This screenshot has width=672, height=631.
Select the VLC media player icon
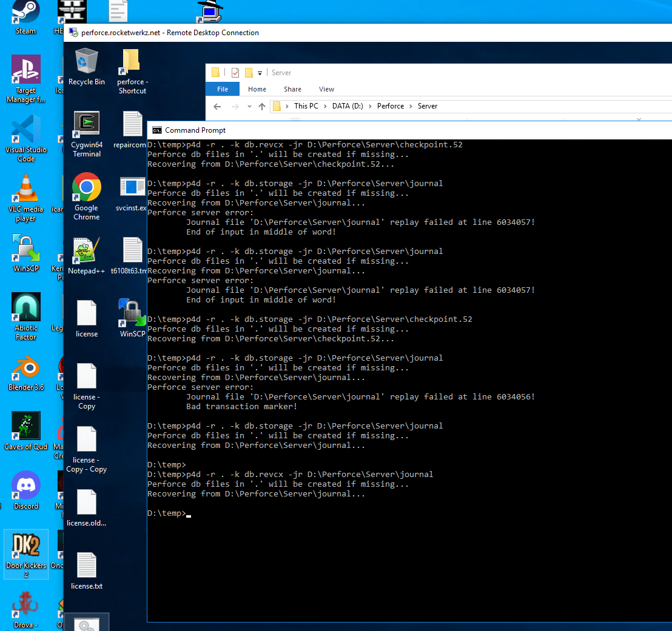click(25, 189)
